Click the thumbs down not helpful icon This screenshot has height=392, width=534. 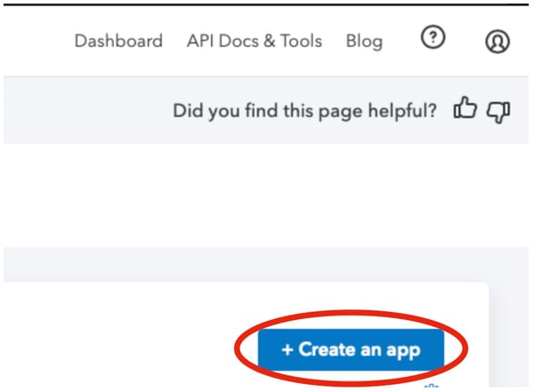(x=498, y=112)
